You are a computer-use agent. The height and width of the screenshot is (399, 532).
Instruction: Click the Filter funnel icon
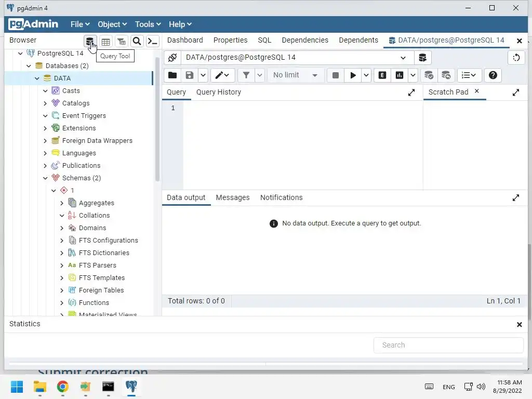click(246, 75)
